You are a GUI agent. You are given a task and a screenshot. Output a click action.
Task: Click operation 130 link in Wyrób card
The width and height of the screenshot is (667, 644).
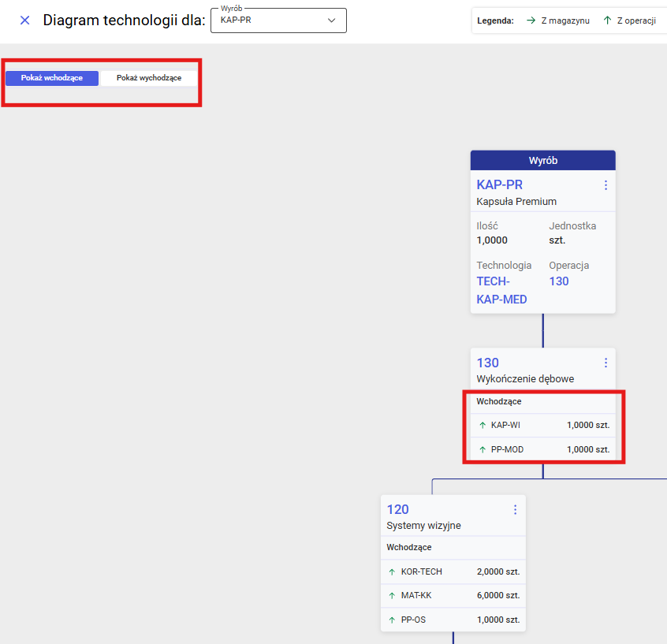pyautogui.click(x=558, y=281)
